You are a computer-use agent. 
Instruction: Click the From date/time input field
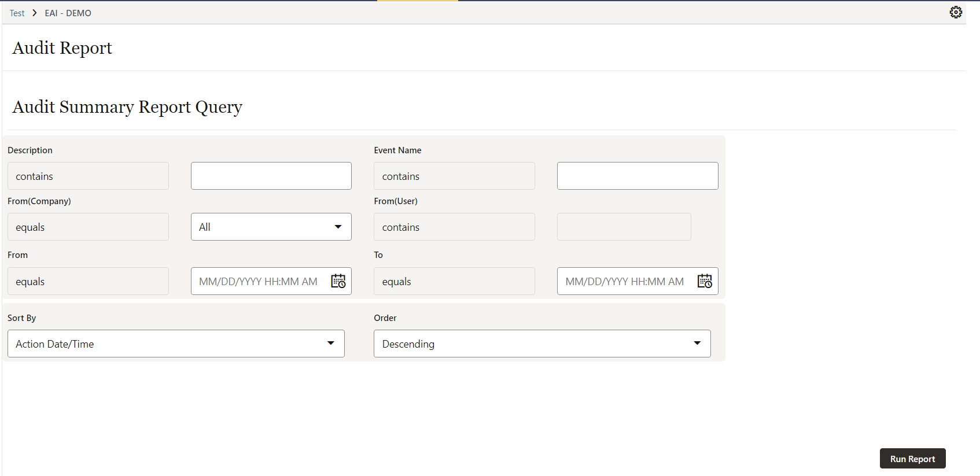pos(259,281)
